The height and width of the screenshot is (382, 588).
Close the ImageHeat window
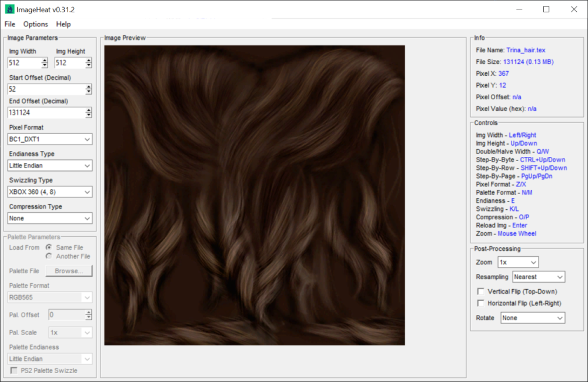(x=574, y=9)
